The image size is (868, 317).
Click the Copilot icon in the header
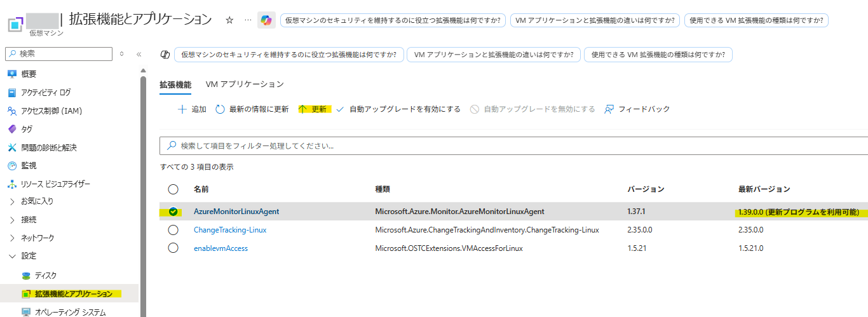tap(266, 20)
